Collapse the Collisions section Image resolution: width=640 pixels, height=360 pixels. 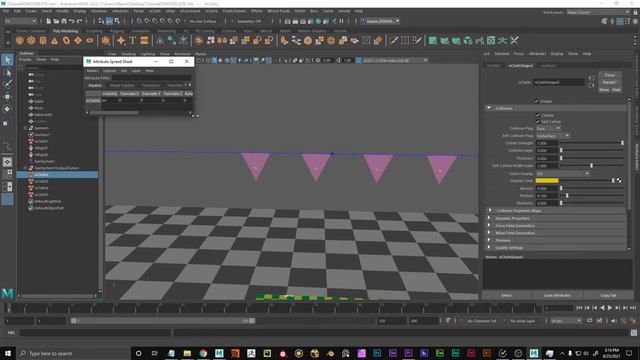(489, 108)
